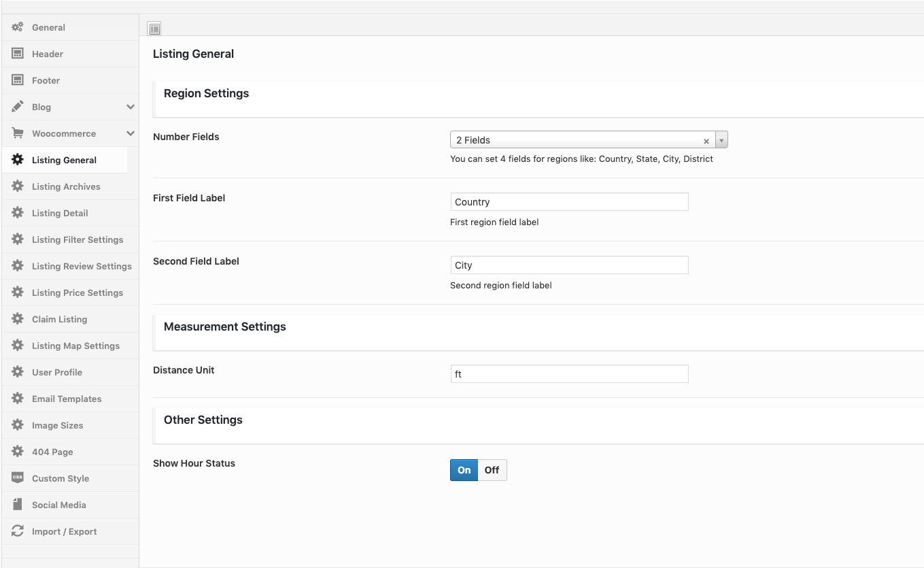Click the refresh icon beside Import / Export

click(x=18, y=531)
